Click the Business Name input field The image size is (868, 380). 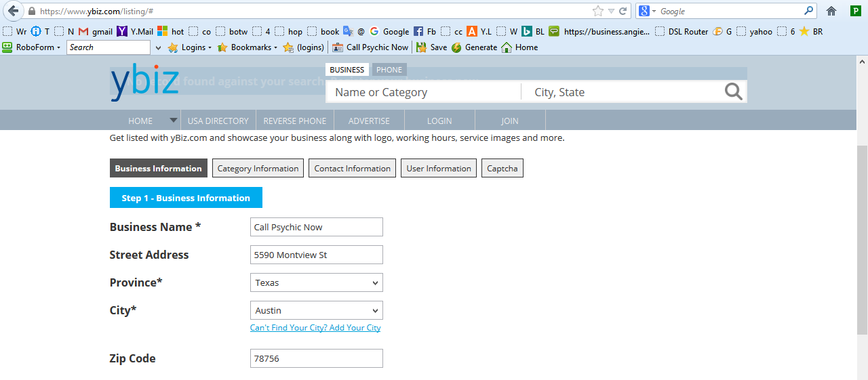pos(317,227)
